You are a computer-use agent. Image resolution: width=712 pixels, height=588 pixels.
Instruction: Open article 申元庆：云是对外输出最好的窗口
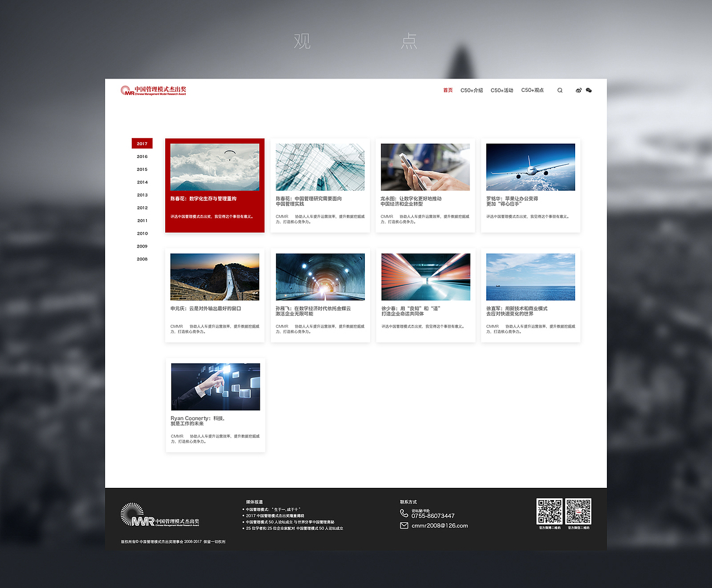coord(206,308)
